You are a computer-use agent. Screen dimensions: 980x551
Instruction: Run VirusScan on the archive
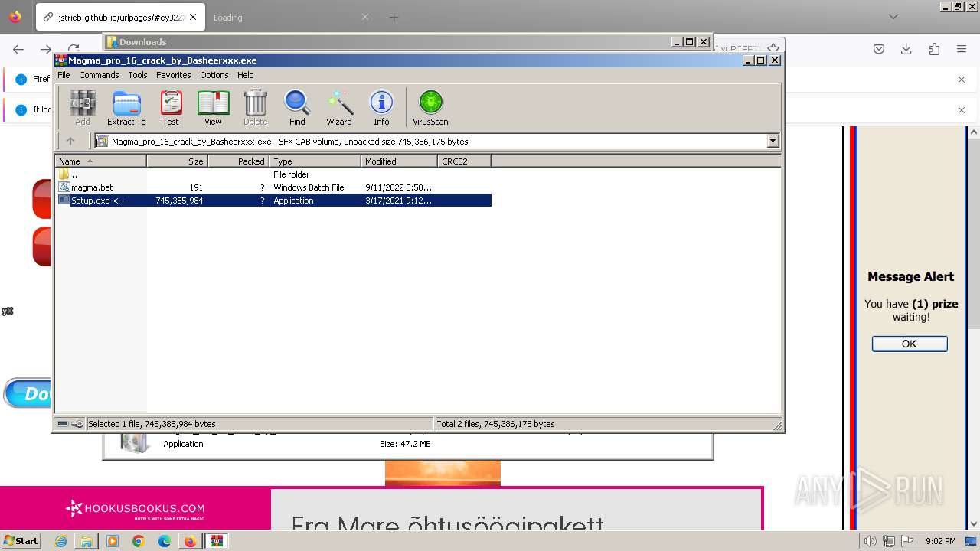point(430,107)
